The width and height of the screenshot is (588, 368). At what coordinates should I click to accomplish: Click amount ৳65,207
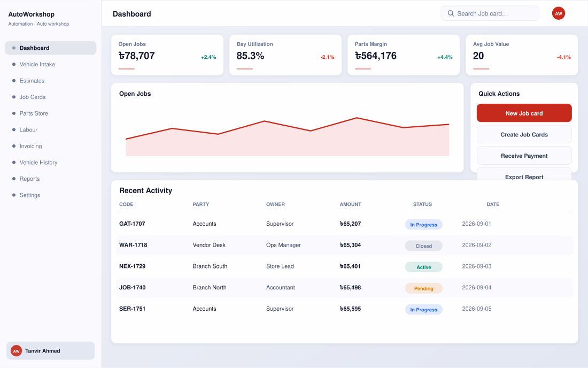click(350, 224)
